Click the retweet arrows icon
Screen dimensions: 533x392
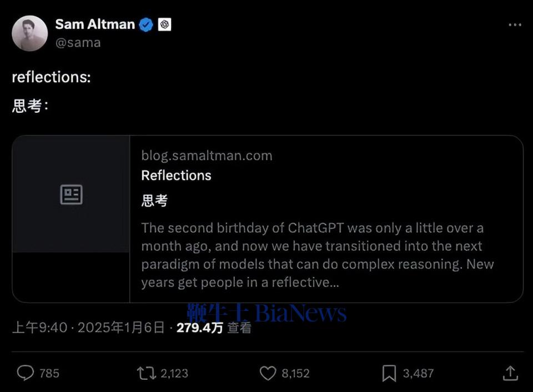pos(146,373)
